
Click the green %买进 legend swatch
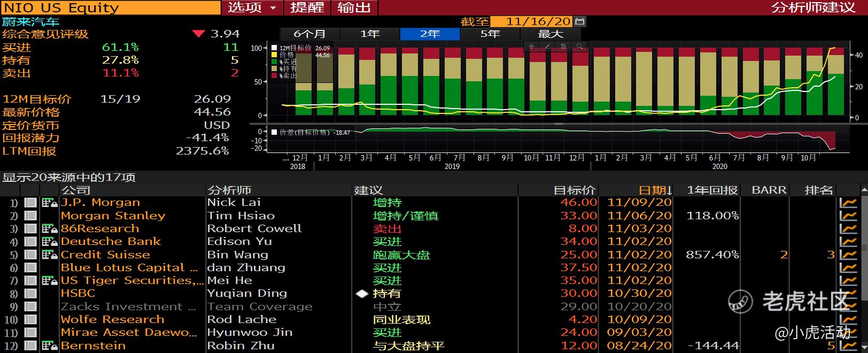275,62
